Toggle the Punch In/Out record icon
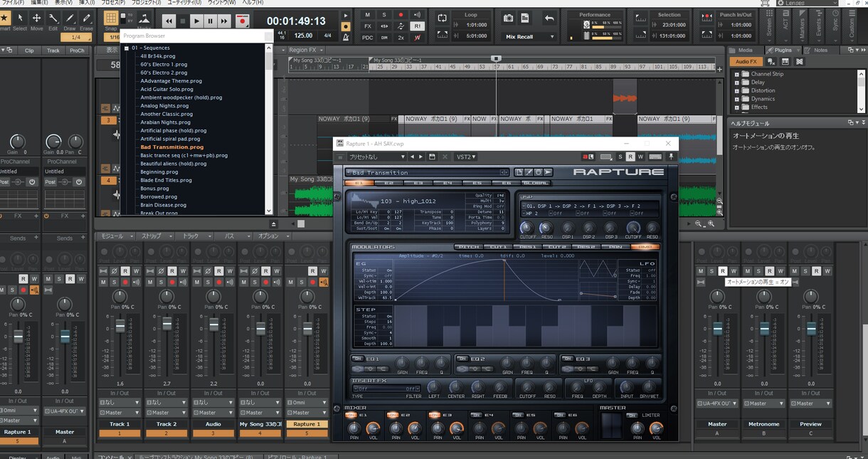The width and height of the screenshot is (868, 459). pos(708,18)
